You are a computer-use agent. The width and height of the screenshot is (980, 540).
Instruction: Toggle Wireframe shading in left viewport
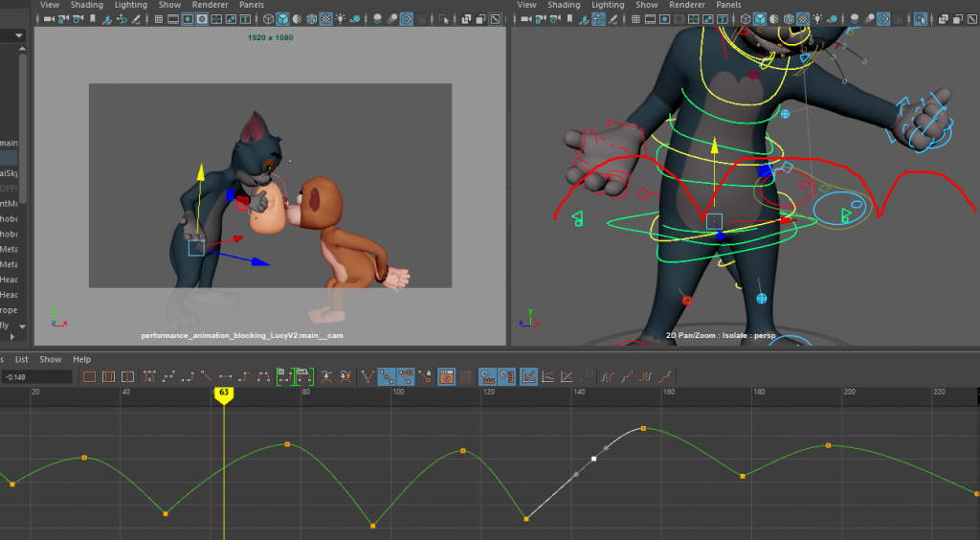point(268,19)
